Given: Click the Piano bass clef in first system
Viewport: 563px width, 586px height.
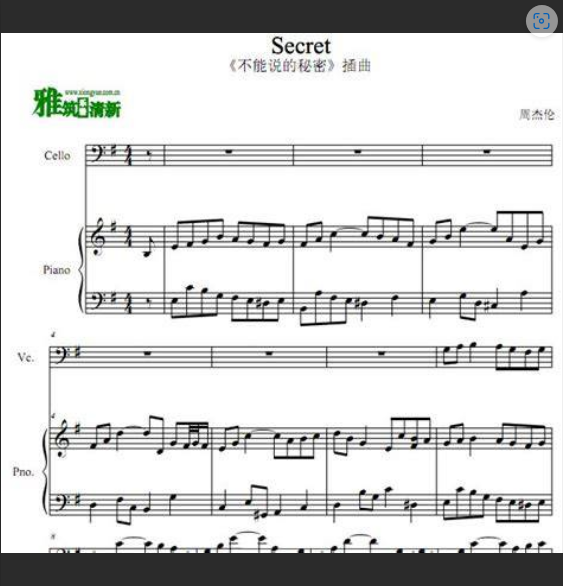Looking at the screenshot, I should 95,301.
